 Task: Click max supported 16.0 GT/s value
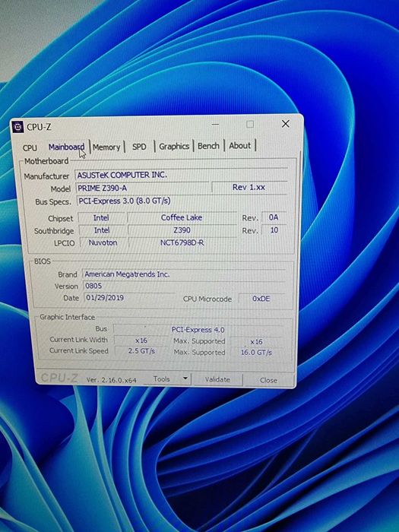pos(257,352)
